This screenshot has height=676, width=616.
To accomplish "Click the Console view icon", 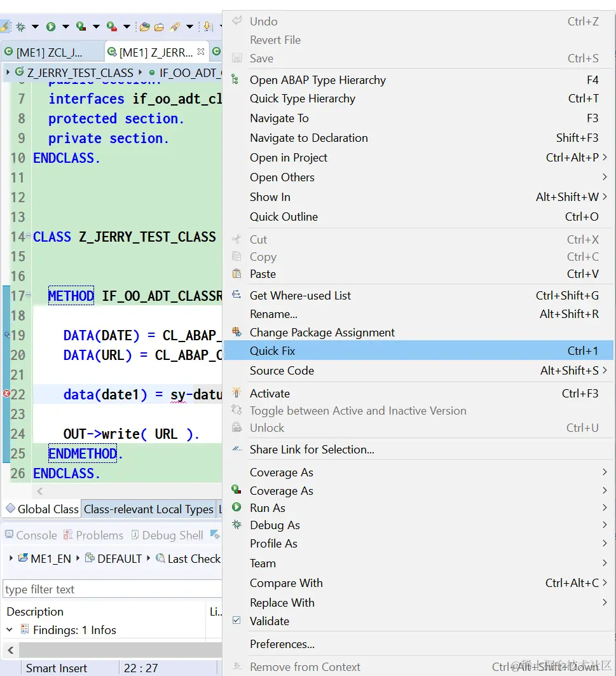I will [x=9, y=535].
